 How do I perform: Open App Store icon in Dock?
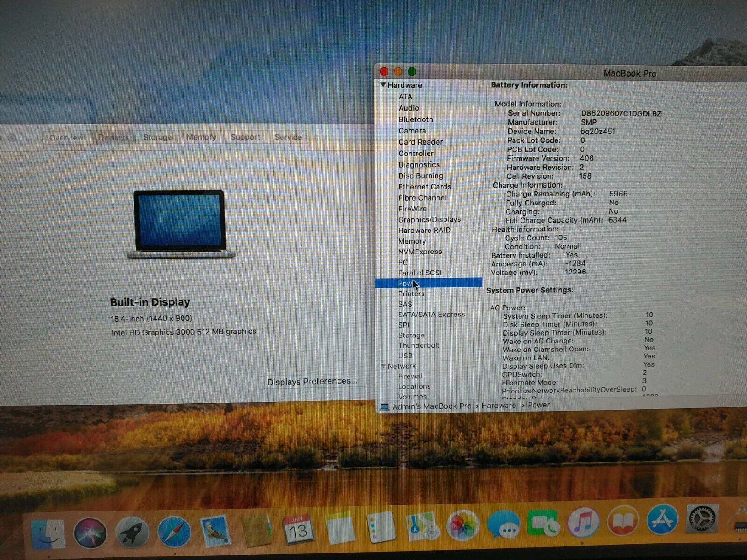[662, 520]
